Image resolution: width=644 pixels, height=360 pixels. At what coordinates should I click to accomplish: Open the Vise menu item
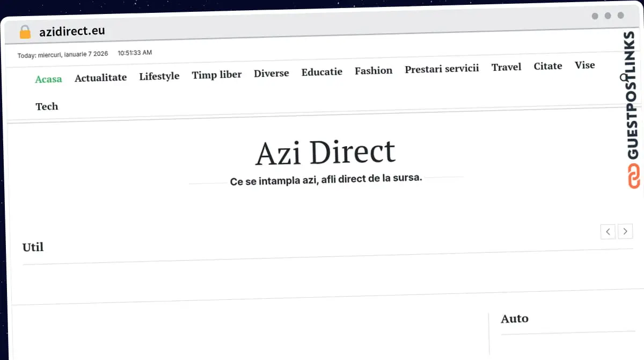584,65
